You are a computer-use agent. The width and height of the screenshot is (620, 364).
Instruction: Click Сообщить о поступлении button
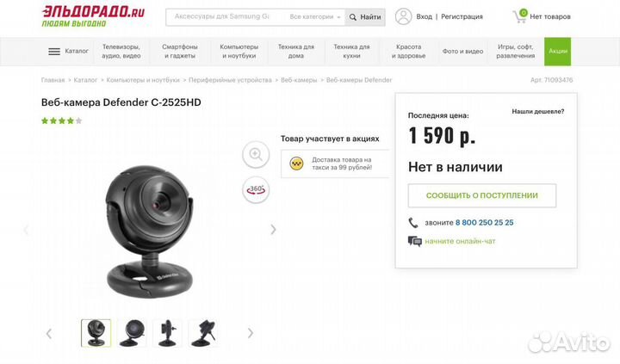[482, 195]
